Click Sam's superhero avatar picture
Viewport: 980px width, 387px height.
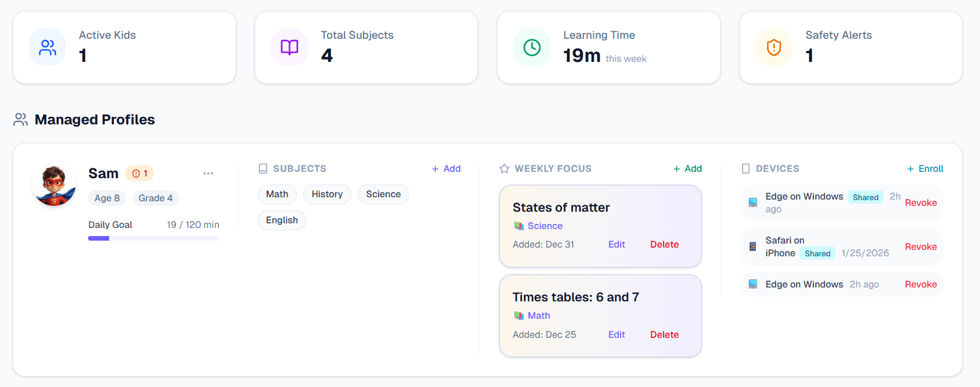[54, 185]
